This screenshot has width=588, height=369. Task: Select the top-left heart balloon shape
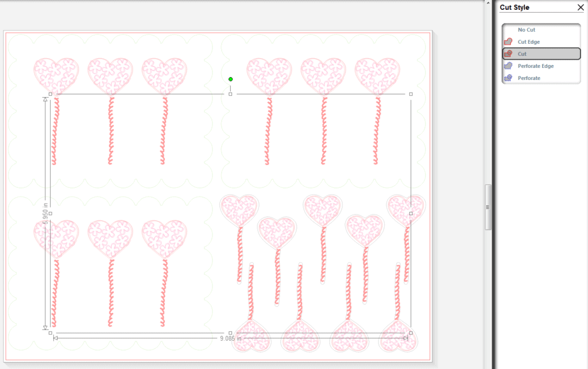(56, 75)
